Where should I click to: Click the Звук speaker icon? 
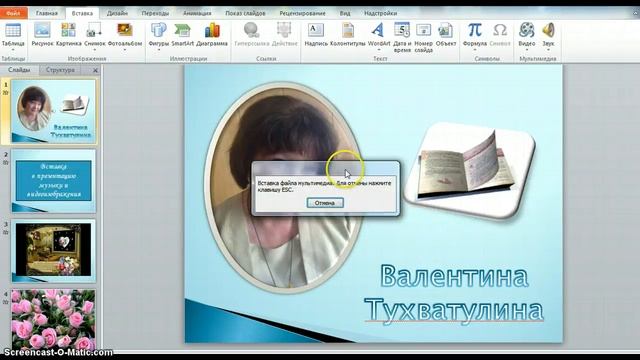coord(548,30)
